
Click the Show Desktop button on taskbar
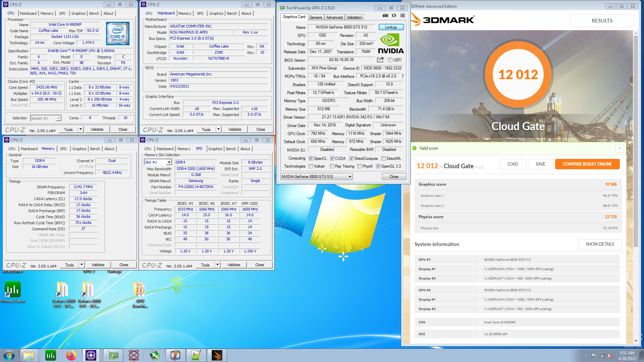coord(641,355)
